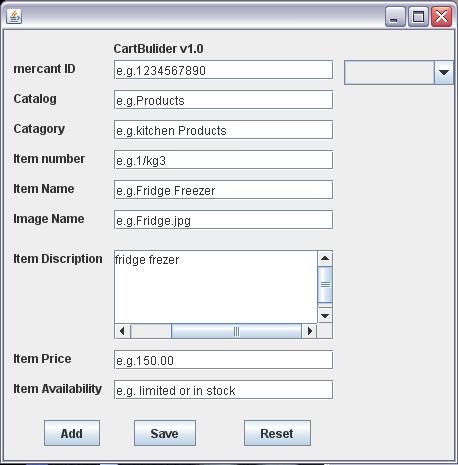Click the Reset button
The height and width of the screenshot is (465, 458).
277,433
